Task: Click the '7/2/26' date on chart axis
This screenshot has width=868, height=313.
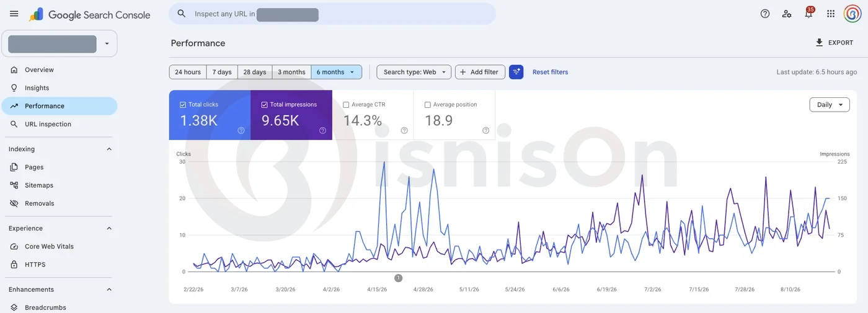Action: pyautogui.click(x=652, y=289)
